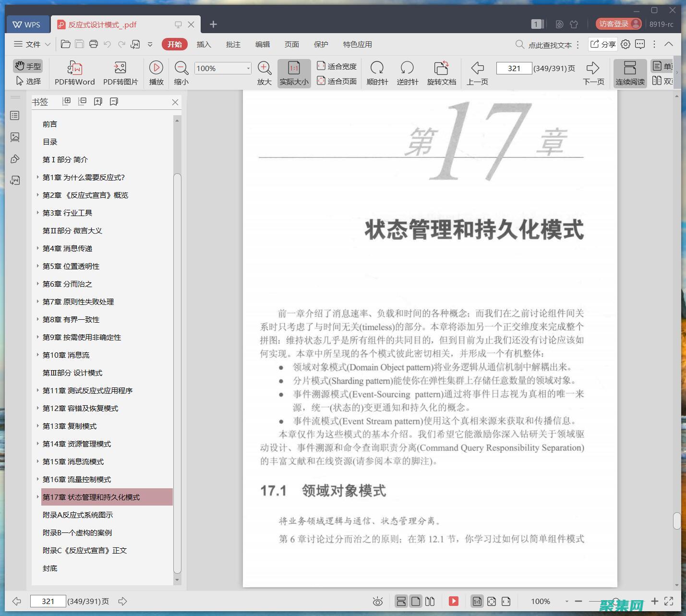Viewport: 686px width, 616px height.
Task: Expand the 第1章 为什么需要反应式 bookmark
Action: coord(38,177)
